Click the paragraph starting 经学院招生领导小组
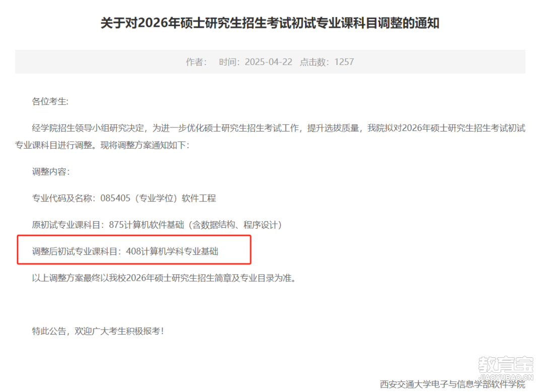Image resolution: width=544 pixels, height=392 pixels. click(x=270, y=137)
